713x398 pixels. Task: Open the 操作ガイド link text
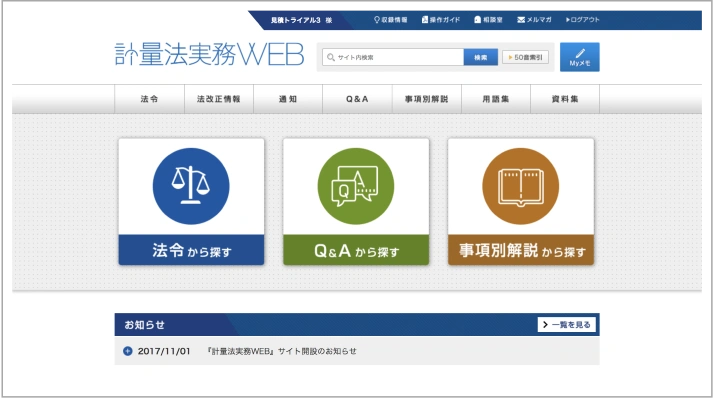(x=445, y=20)
